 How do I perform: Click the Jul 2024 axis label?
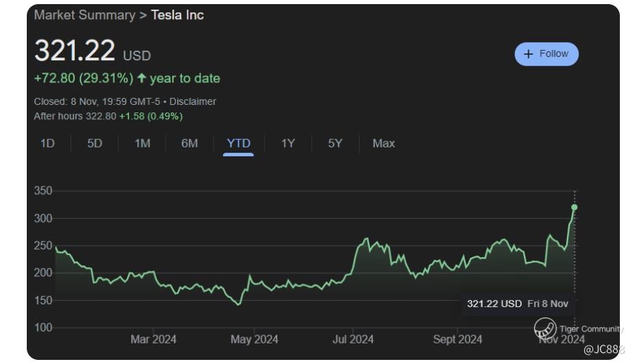tap(353, 339)
